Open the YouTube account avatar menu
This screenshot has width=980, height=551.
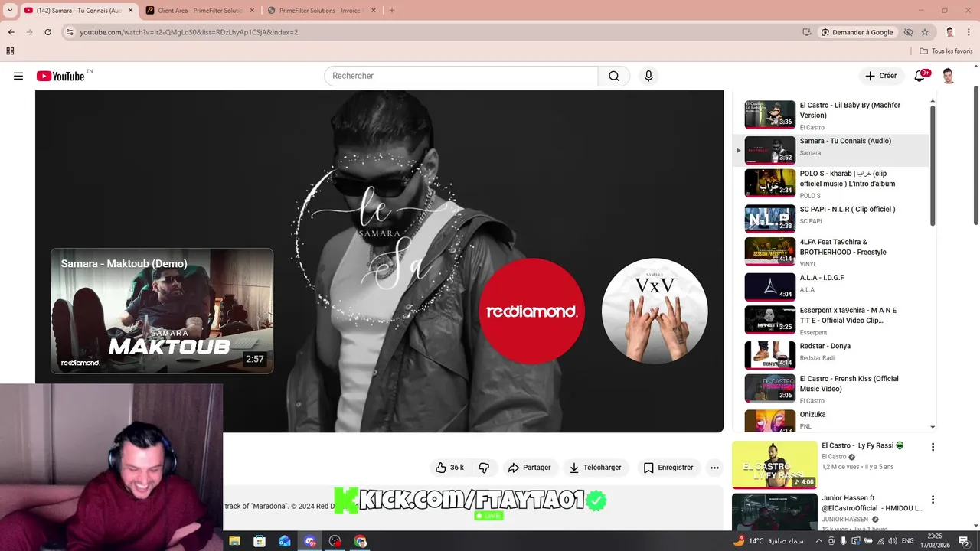pyautogui.click(x=948, y=76)
